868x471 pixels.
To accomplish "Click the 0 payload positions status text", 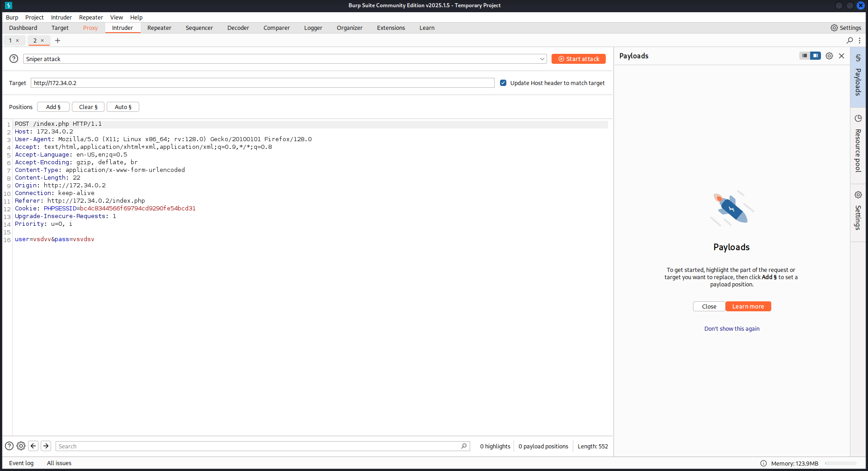I will (543, 447).
